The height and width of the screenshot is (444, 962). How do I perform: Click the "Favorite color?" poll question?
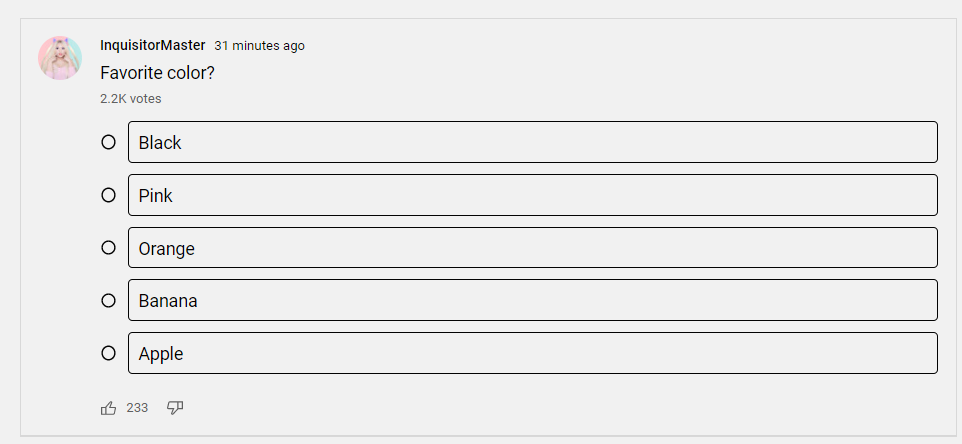pos(157,73)
